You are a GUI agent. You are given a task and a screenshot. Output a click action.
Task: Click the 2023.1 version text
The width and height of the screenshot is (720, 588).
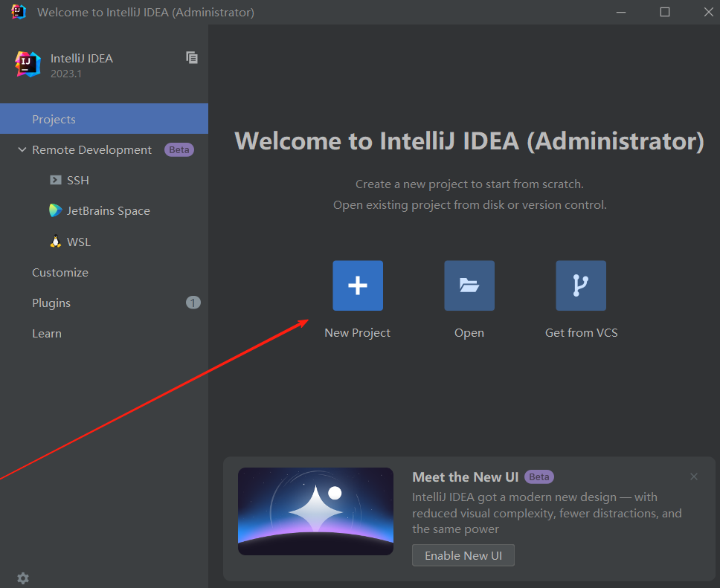(66, 74)
